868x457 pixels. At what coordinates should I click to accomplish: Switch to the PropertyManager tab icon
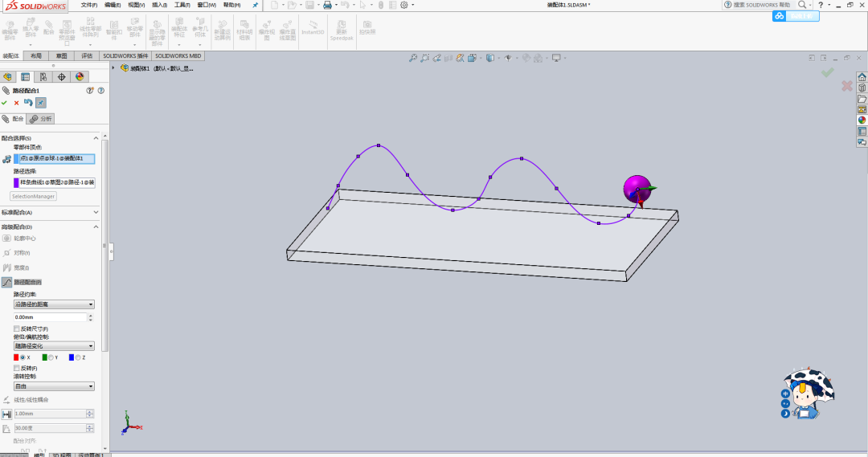26,77
